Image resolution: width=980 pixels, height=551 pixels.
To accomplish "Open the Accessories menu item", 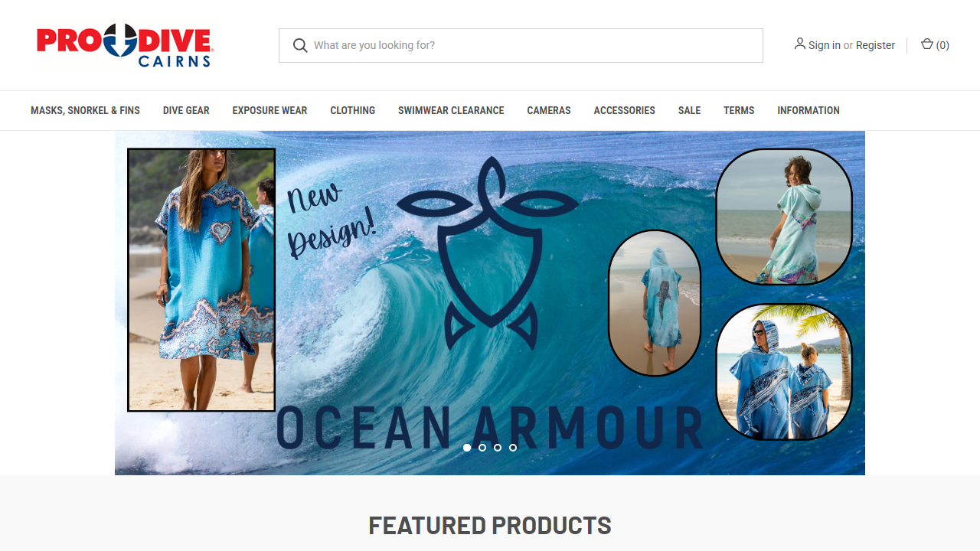I will click(624, 110).
